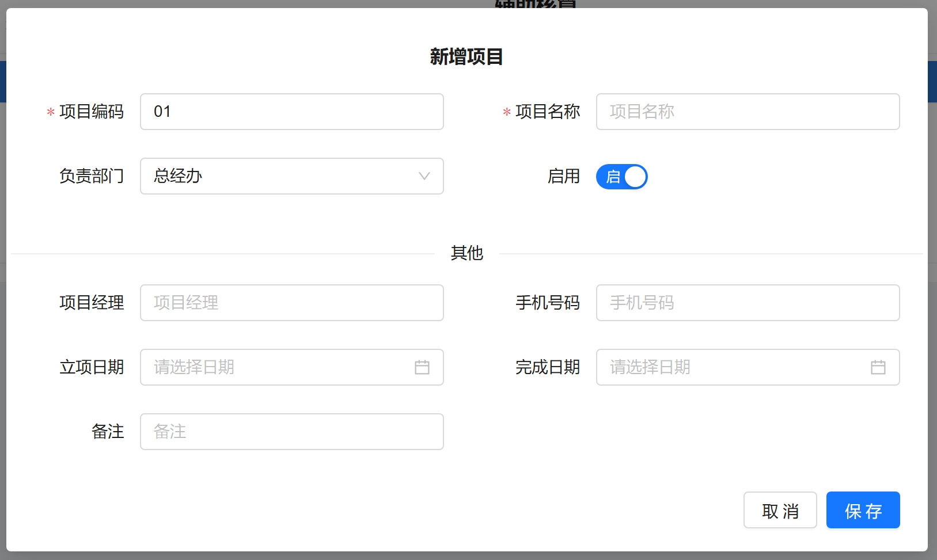Click the 负责部门 field label
Screen dimensions: 937x560
coord(92,176)
